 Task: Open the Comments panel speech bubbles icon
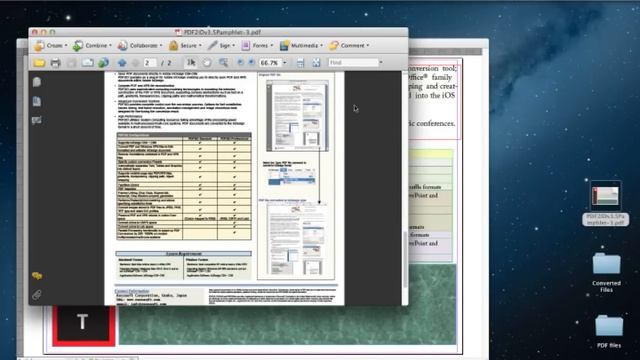click(37, 276)
